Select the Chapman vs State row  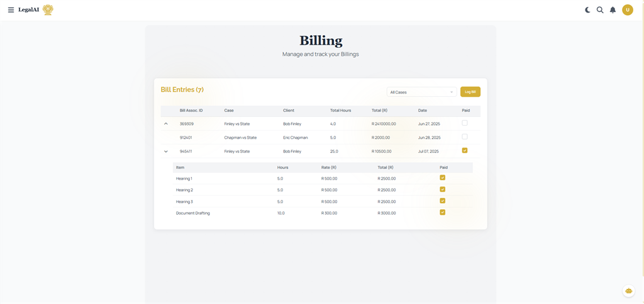coord(240,138)
